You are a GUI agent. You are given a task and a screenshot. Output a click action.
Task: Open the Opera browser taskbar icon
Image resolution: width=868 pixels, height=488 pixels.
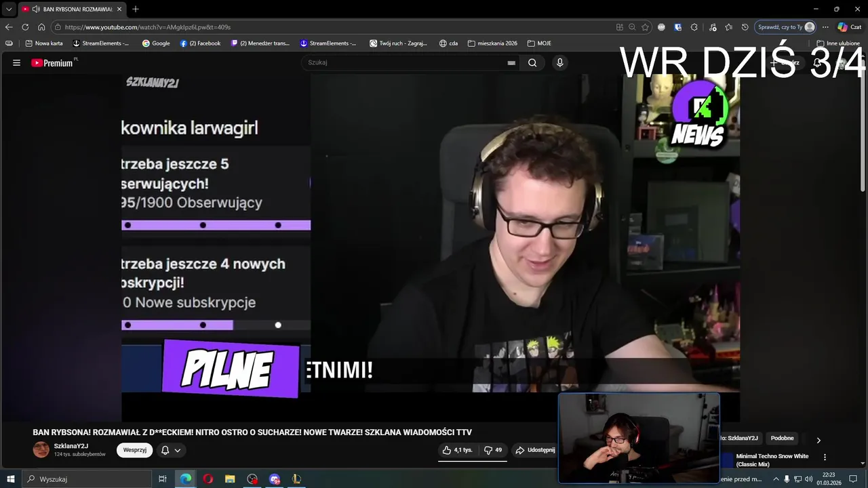point(208,479)
